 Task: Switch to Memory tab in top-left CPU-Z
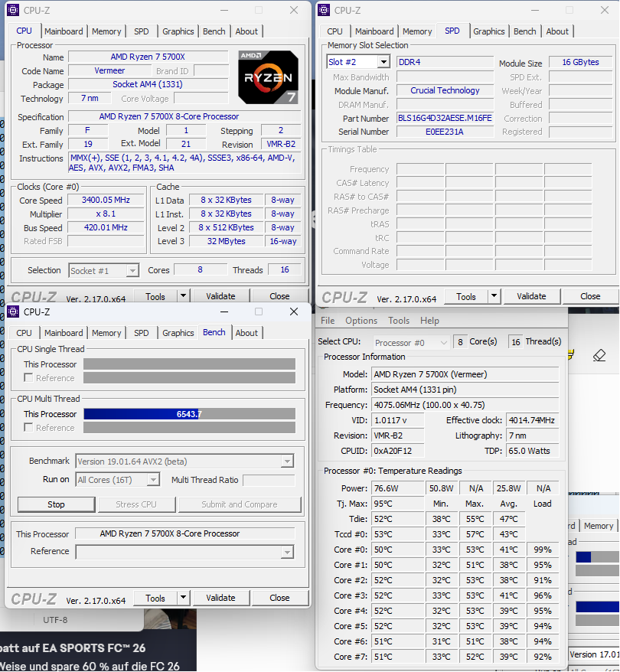click(x=106, y=31)
